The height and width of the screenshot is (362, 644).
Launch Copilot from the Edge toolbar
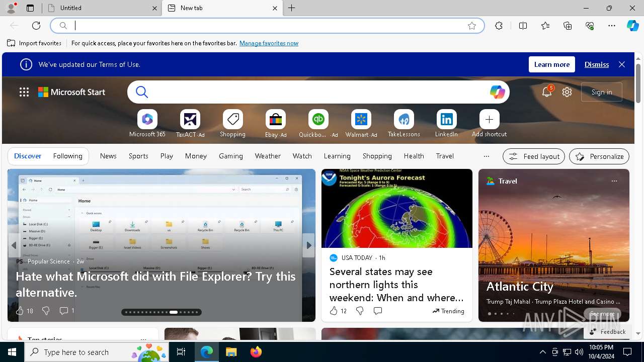(632, 26)
